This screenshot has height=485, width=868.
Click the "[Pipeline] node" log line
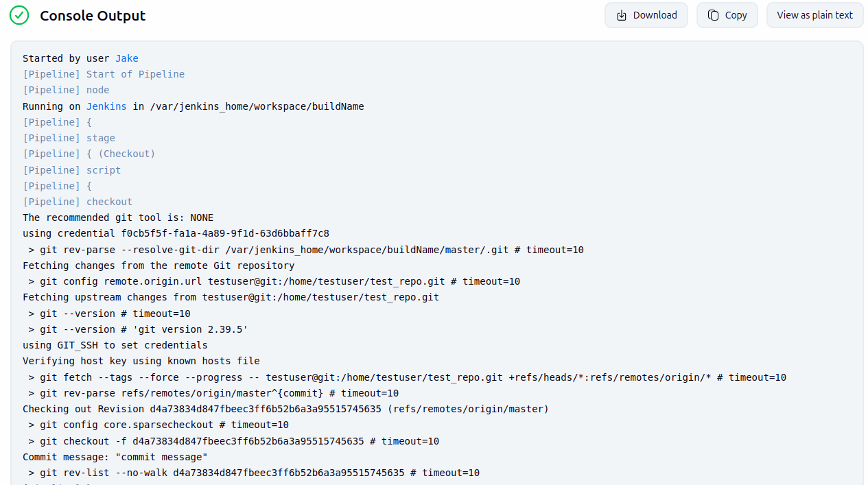(x=66, y=90)
